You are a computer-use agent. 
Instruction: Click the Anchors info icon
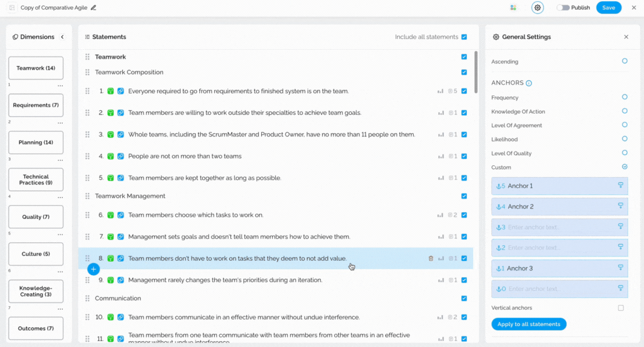point(529,83)
